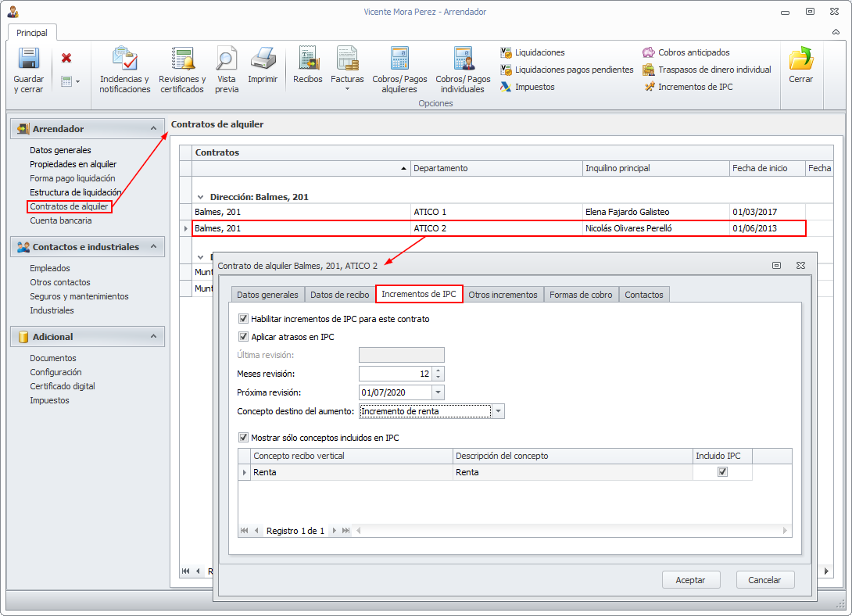Open Incidencias y notificaciones
852x616 pixels.
pos(124,60)
